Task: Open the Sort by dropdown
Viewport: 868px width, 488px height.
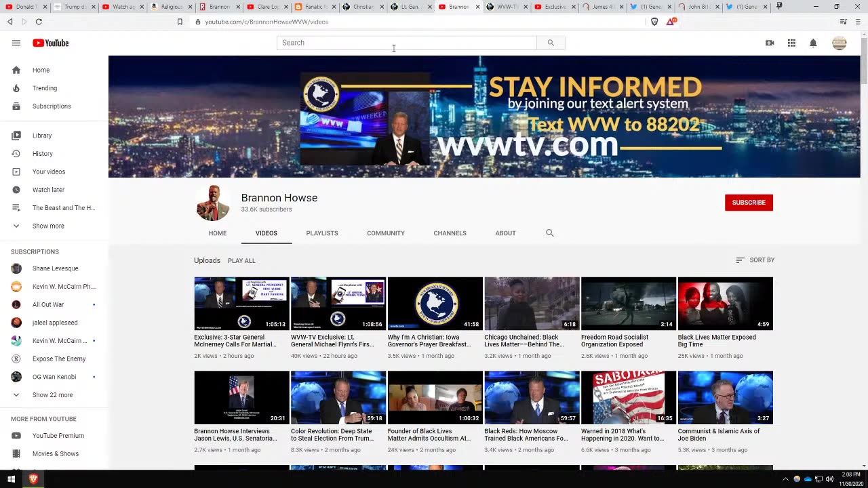Action: (755, 260)
